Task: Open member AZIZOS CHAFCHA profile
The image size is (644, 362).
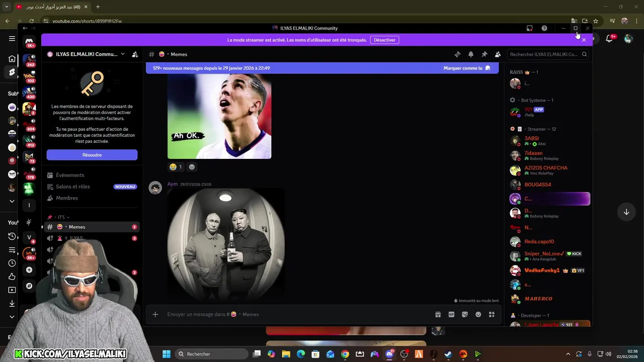Action: pos(548,170)
